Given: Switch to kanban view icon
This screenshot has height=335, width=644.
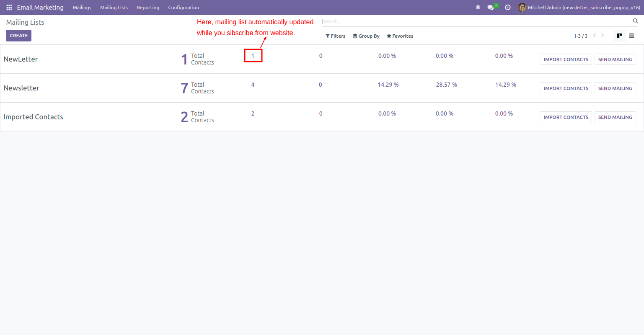Looking at the screenshot, I should pos(619,36).
